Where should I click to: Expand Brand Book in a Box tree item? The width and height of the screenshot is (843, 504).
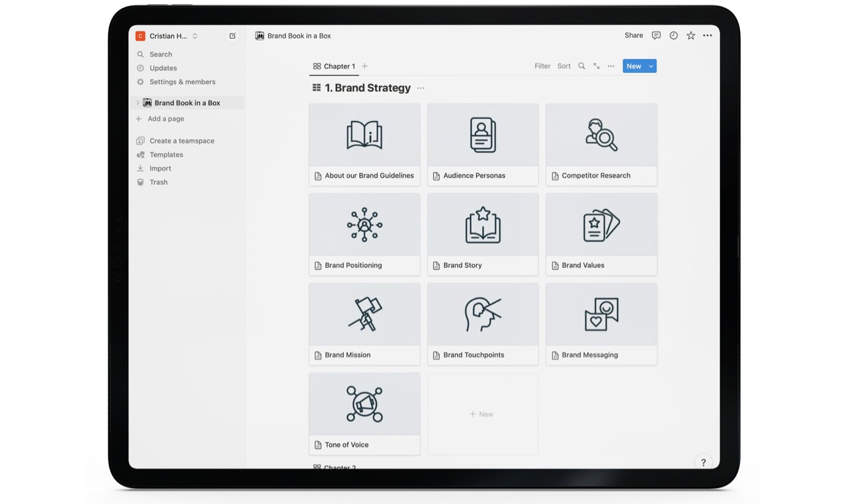(137, 103)
